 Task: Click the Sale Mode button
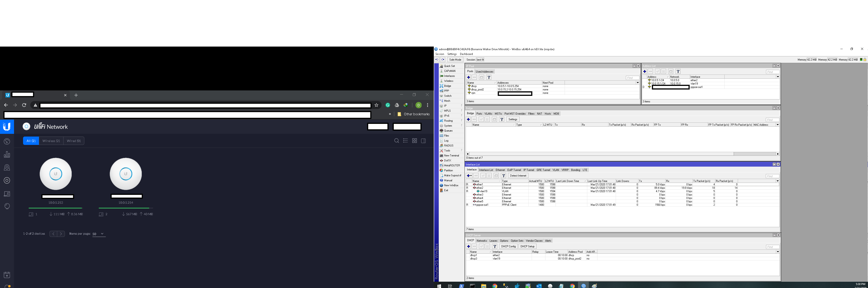click(x=455, y=60)
